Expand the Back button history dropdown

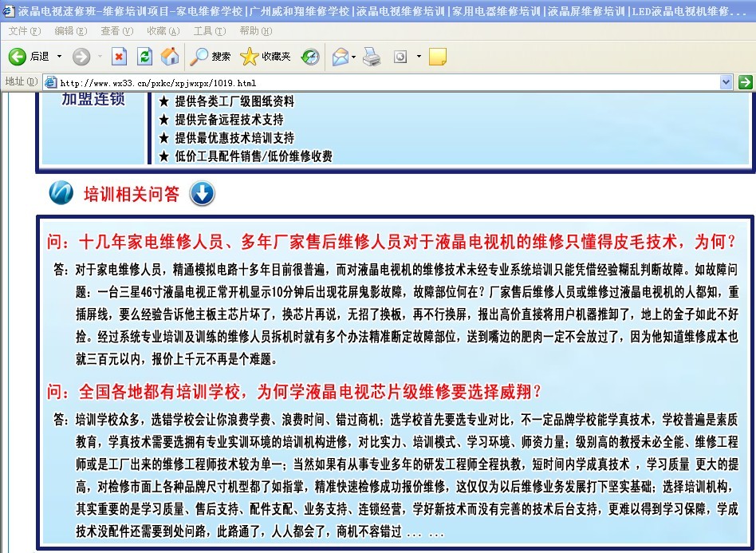pos(60,57)
